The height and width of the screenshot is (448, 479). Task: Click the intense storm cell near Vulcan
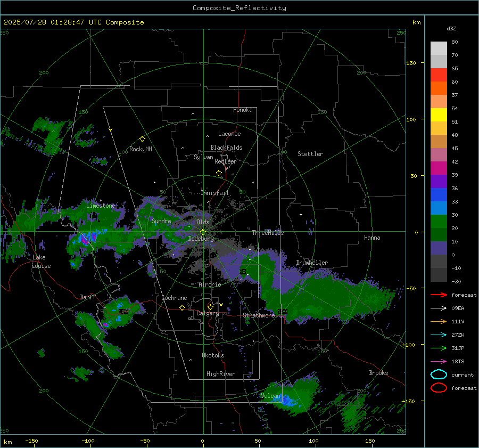pos(286,400)
